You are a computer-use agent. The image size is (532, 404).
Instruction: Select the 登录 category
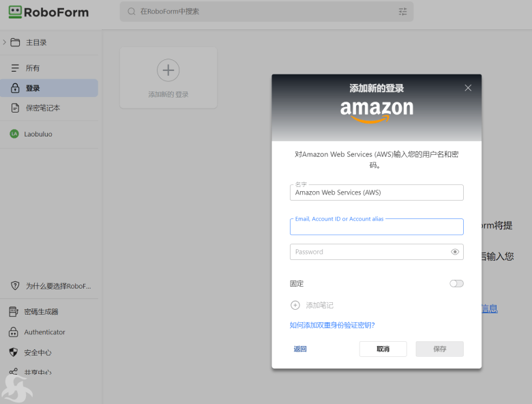pos(49,88)
